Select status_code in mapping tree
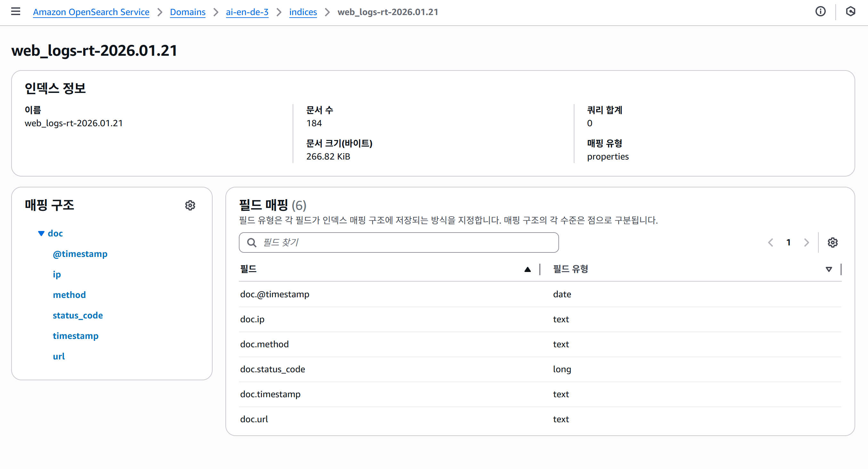The height and width of the screenshot is (469, 868). tap(78, 315)
